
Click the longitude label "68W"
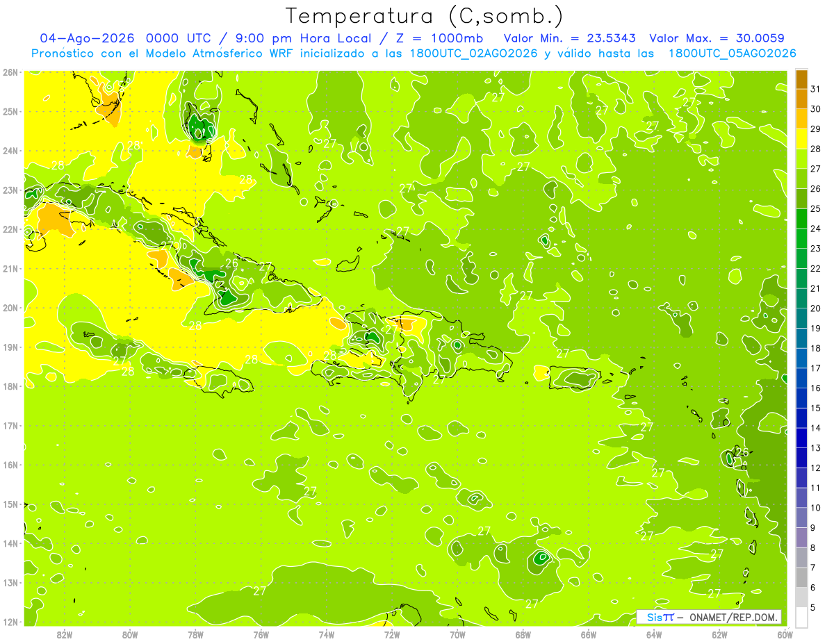pos(523,634)
